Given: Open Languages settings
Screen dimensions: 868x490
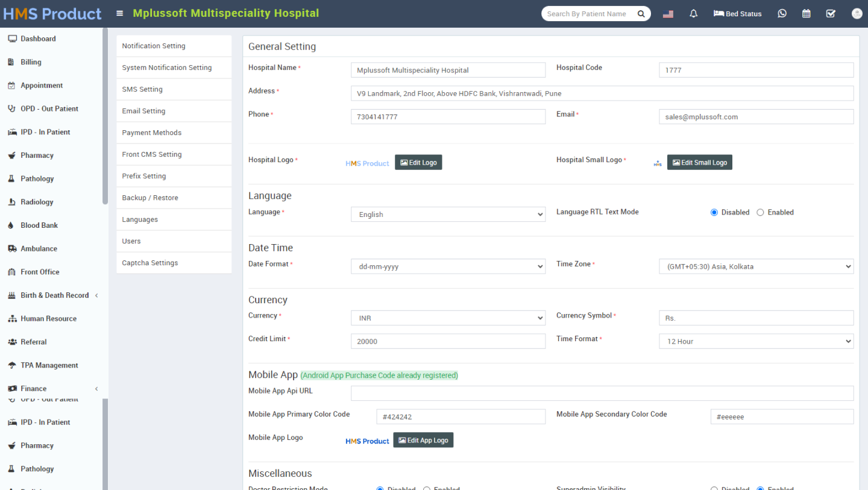Looking at the screenshot, I should (x=174, y=219).
